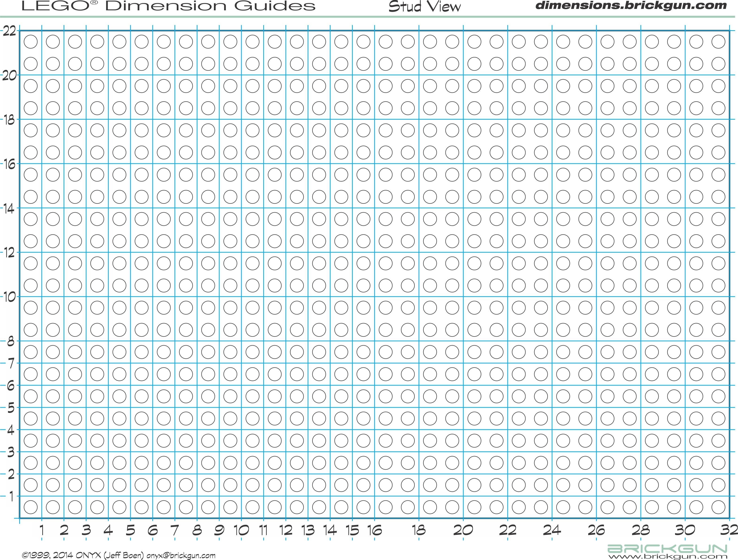Viewport: 738px width, 560px height.
Task: Select vertical axis label 18
Action: (x=9, y=120)
